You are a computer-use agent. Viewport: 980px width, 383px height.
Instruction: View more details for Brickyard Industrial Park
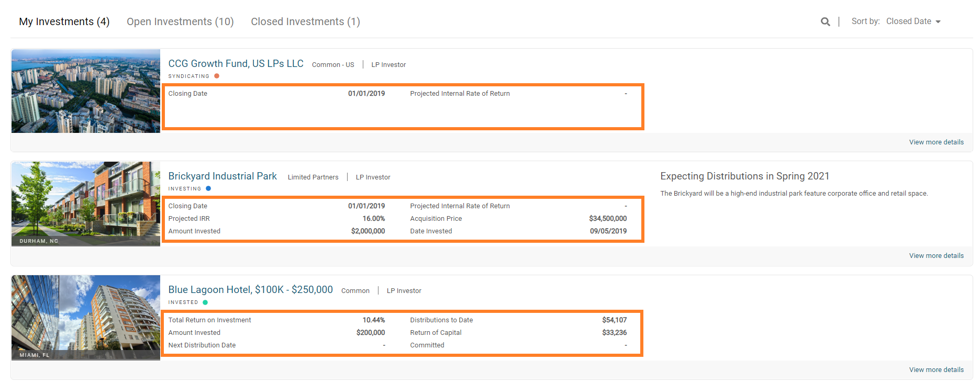point(936,256)
